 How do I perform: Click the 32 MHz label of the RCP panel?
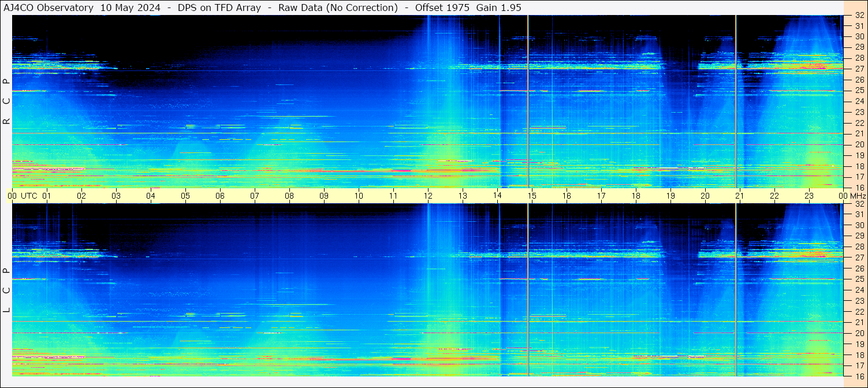859,16
